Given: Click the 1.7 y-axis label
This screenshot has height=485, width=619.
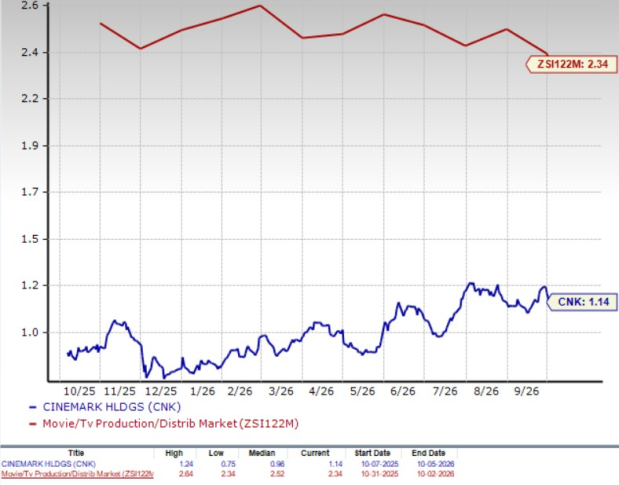Looking at the screenshot, I should click(30, 192).
